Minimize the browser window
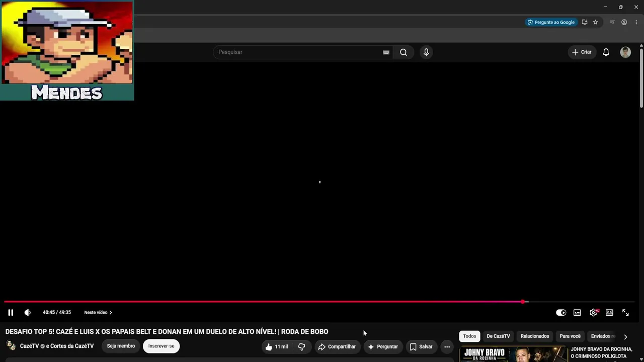 (x=605, y=7)
